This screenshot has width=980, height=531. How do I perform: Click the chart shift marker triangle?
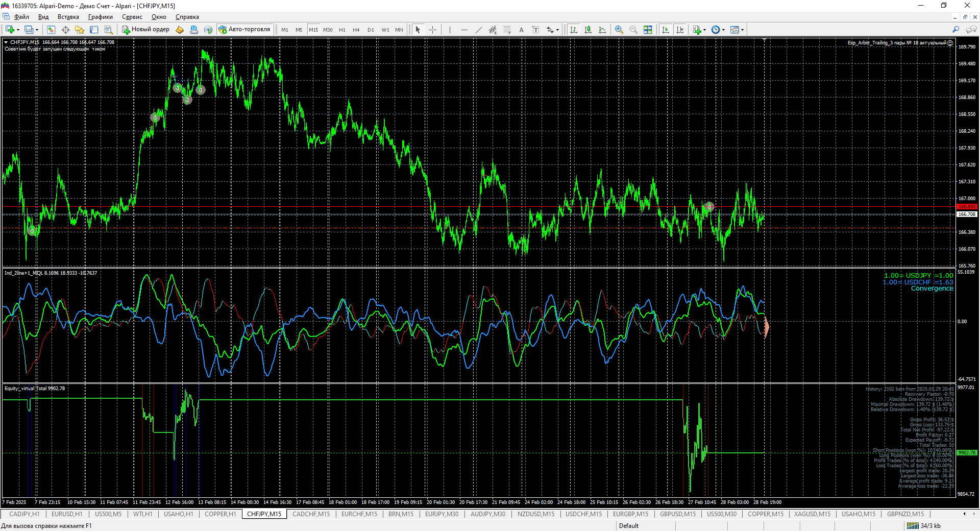coord(764,40)
